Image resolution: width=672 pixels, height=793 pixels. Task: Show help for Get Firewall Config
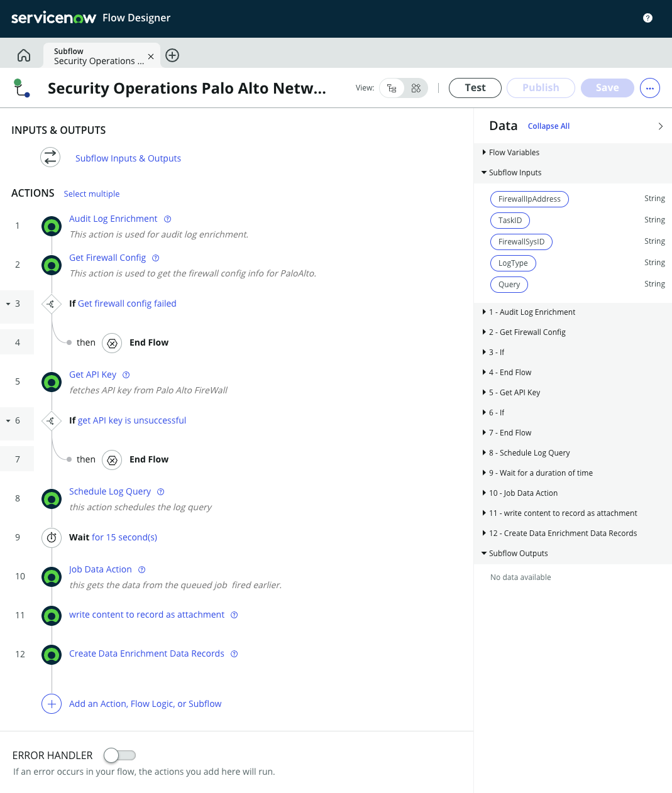156,258
